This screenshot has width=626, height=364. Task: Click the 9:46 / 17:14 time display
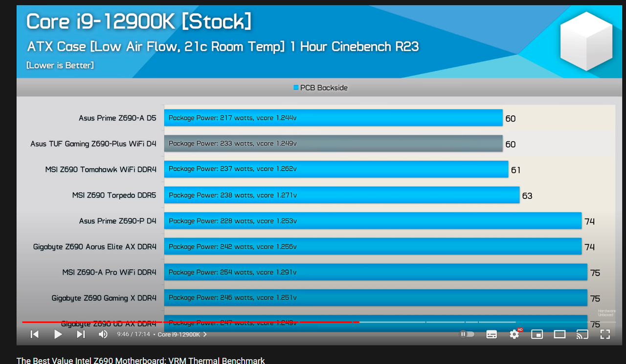pos(134,334)
